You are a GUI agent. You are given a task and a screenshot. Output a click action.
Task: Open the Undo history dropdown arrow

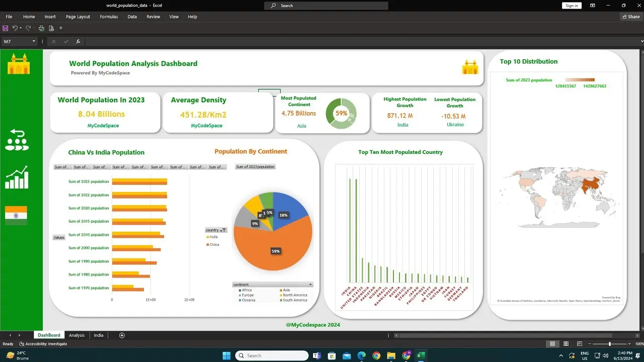(21, 28)
